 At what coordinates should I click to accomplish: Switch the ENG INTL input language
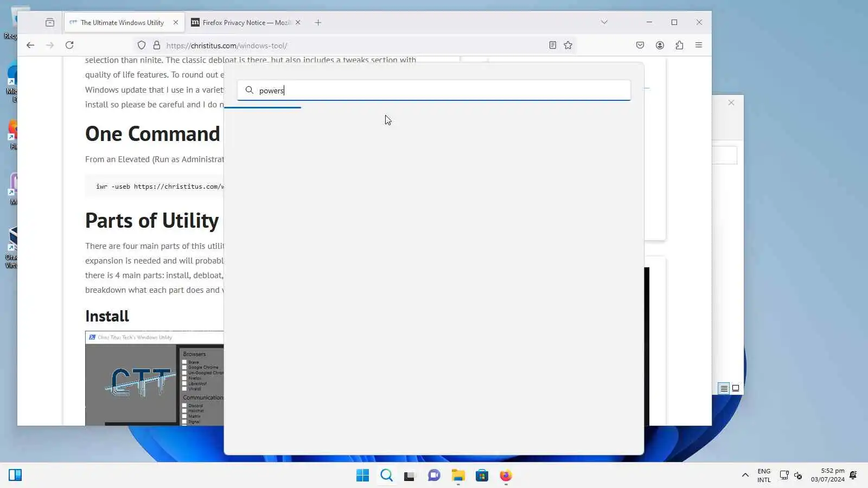coord(764,476)
